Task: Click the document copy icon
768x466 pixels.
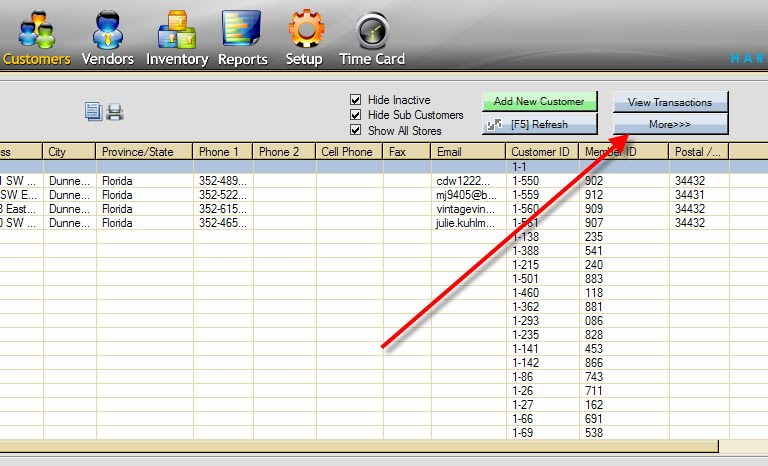Action: coord(94,112)
